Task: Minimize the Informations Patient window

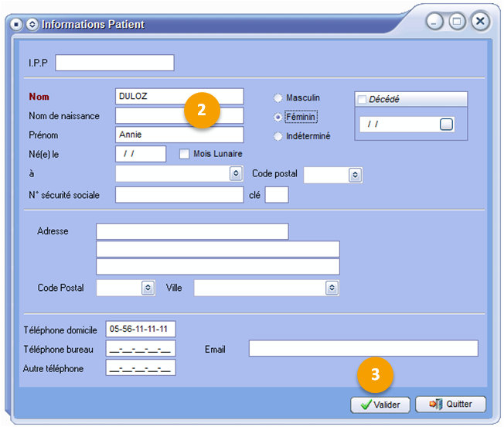Action: tap(436, 22)
